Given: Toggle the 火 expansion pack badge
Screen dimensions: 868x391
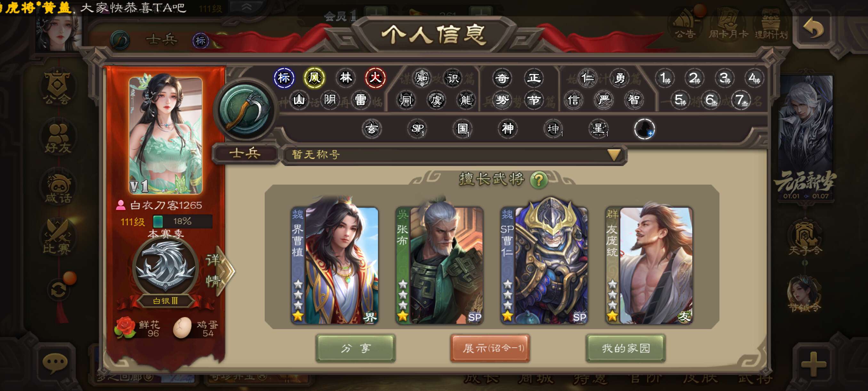Looking at the screenshot, I should tap(375, 78).
